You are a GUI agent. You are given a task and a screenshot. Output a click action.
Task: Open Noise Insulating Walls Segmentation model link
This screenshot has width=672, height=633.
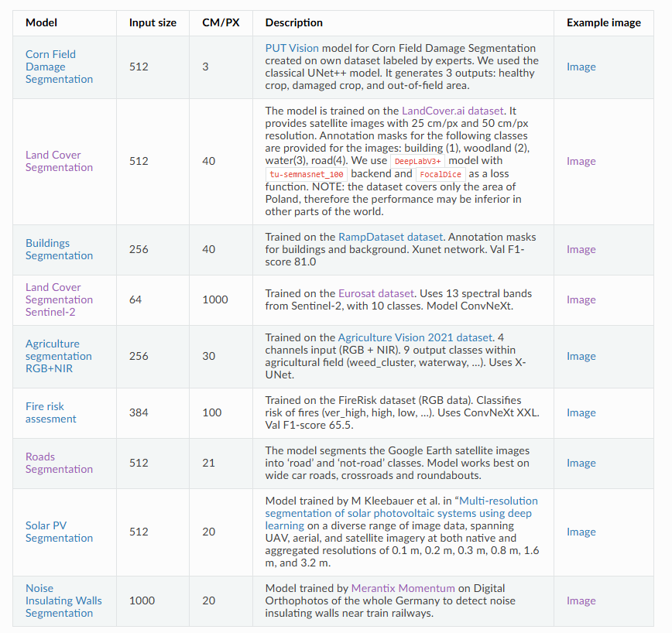tap(63, 600)
